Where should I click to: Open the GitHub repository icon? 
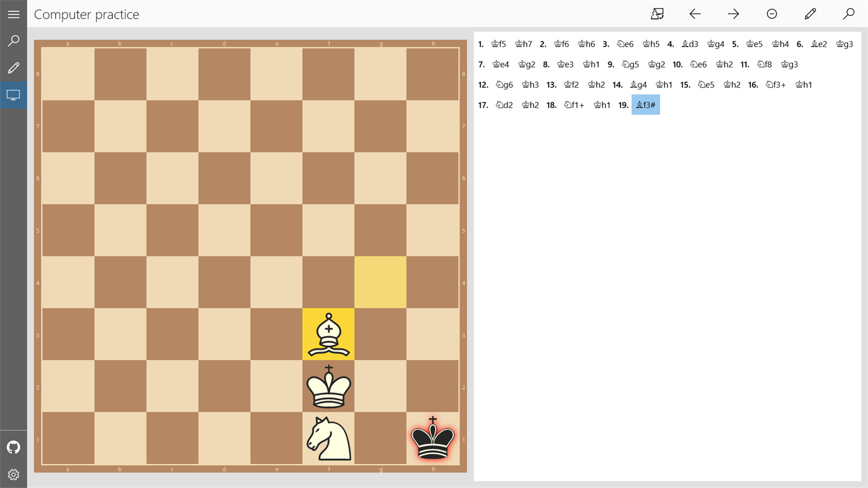[13, 446]
